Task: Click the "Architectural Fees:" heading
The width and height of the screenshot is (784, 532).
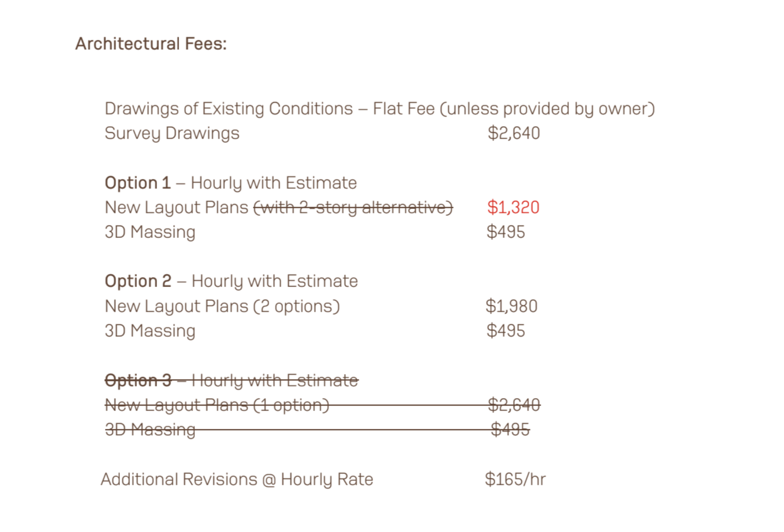Action: (151, 44)
